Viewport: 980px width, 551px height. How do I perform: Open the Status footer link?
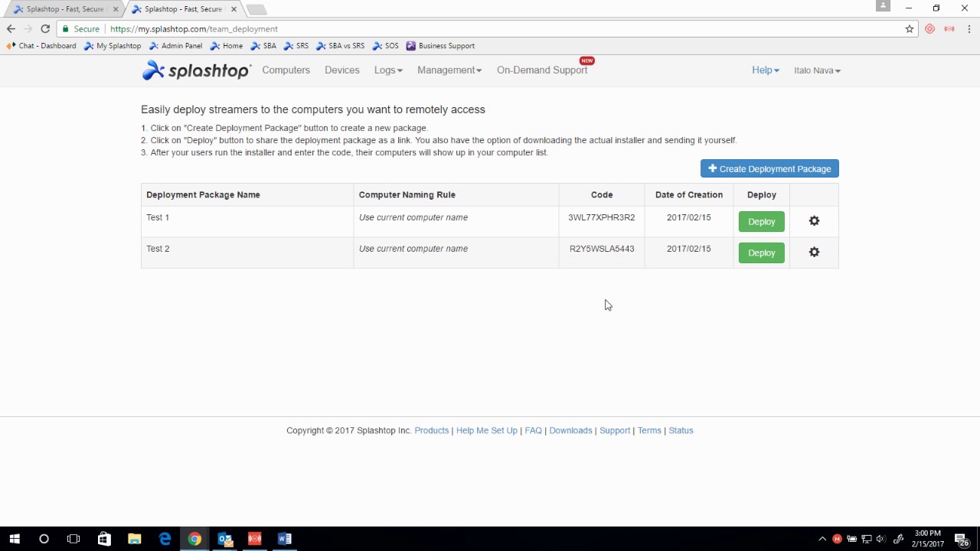681,431
